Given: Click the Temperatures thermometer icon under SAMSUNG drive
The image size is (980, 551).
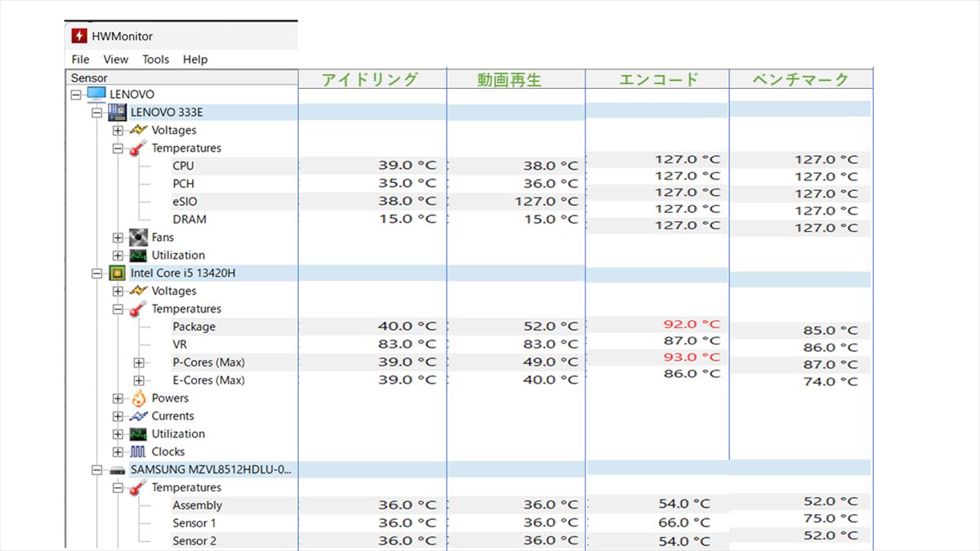Looking at the screenshot, I should click(138, 487).
